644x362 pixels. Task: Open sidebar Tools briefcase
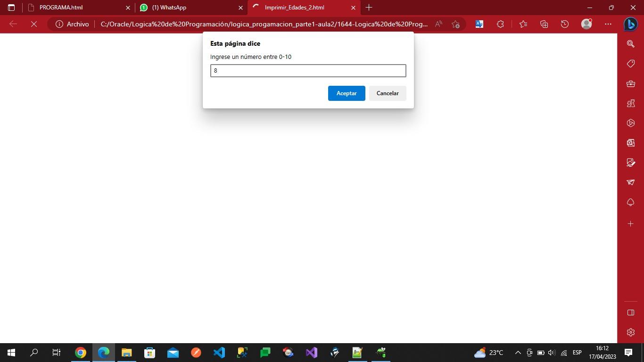[x=631, y=83]
